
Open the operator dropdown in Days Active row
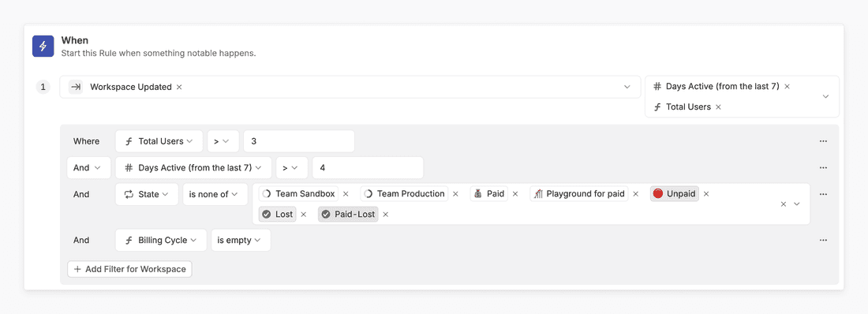(x=292, y=168)
